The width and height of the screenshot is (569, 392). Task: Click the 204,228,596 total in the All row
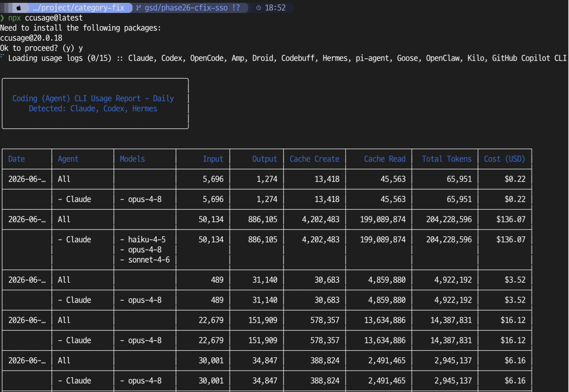pyautogui.click(x=449, y=220)
